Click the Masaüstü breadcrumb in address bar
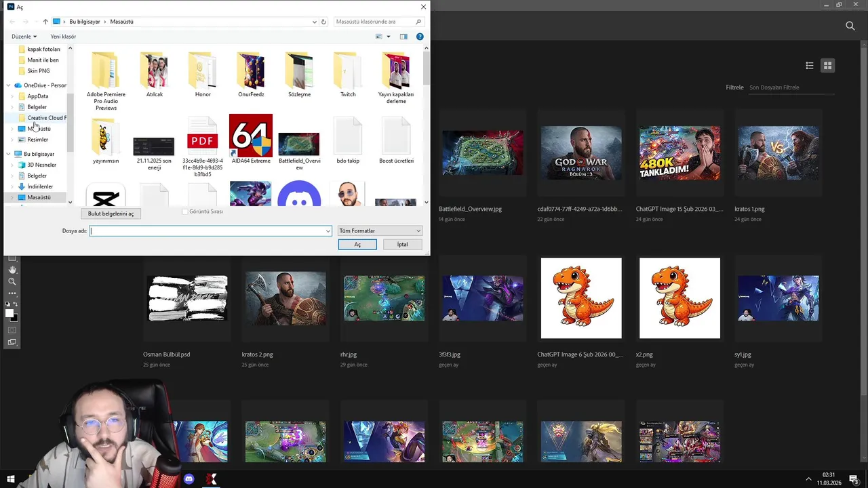The height and width of the screenshot is (488, 868). [x=121, y=22]
